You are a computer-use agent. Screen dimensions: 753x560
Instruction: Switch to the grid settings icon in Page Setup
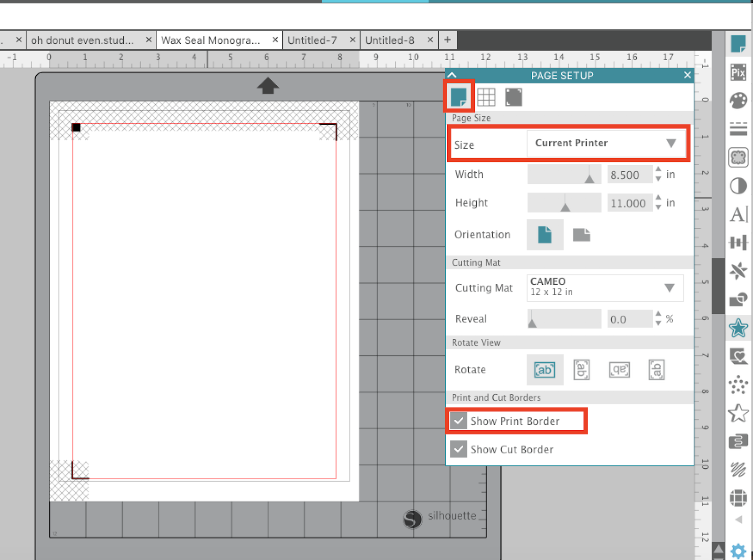486,96
